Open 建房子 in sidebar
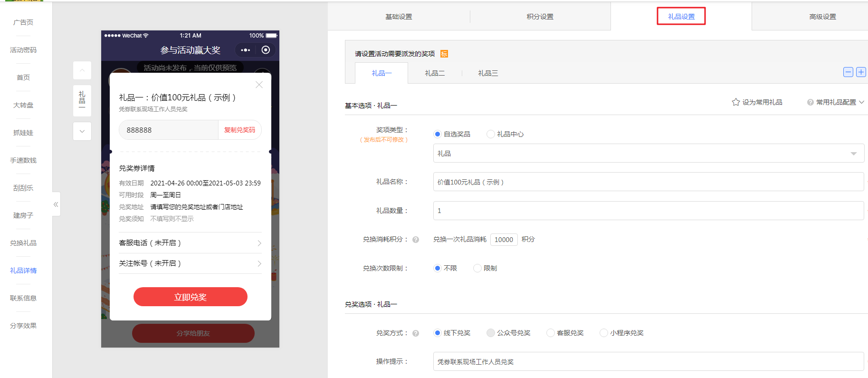The width and height of the screenshot is (868, 378). 23,215
